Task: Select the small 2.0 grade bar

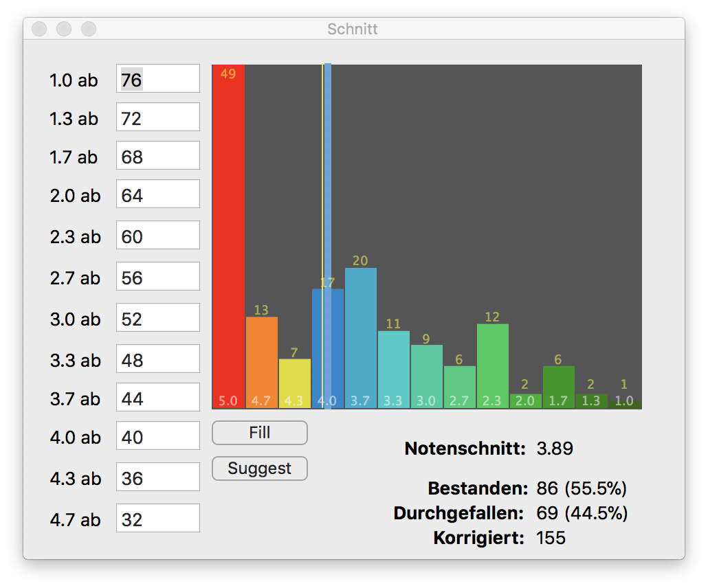Action: 526,401
